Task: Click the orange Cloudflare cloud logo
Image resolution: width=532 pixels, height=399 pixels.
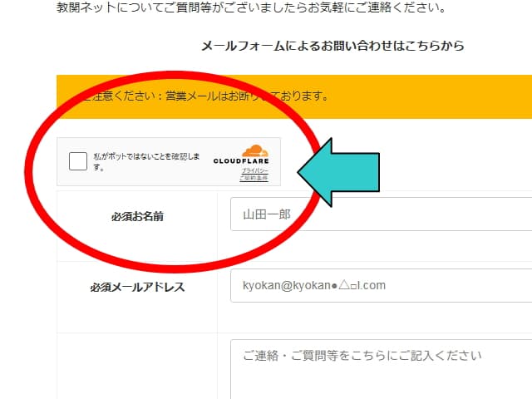Action: 255,150
